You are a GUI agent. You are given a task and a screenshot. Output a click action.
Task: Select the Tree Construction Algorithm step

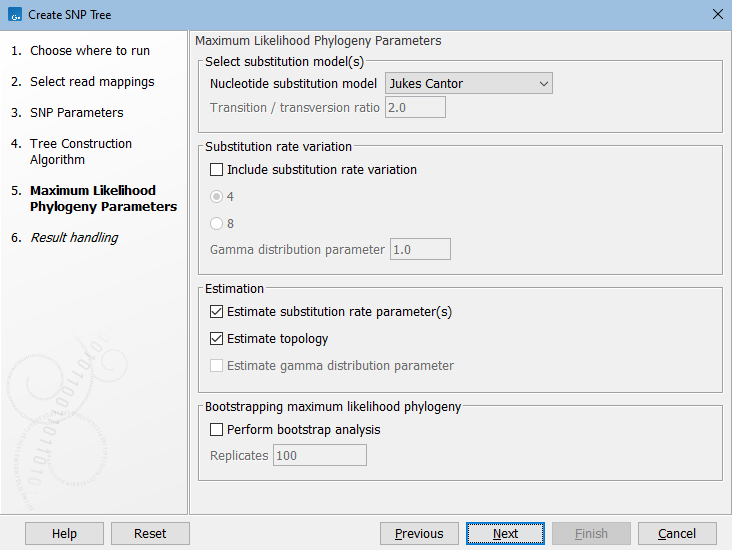click(x=80, y=151)
